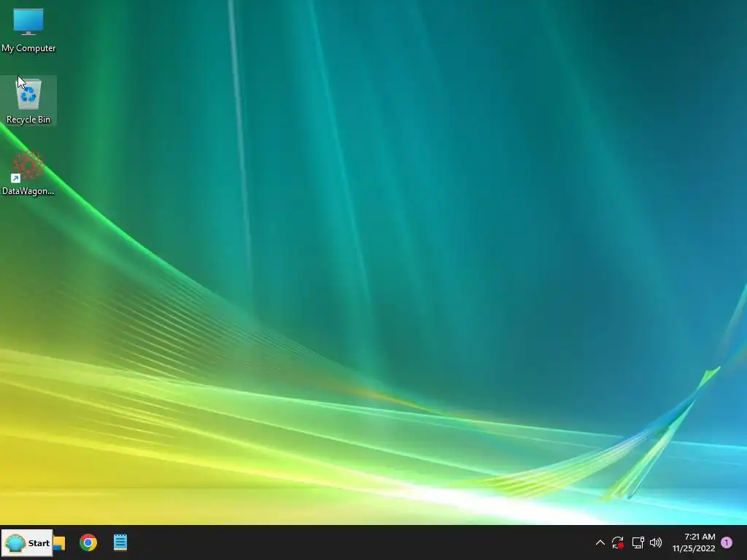Open File Explorer from the taskbar
The width and height of the screenshot is (747, 560).
click(60, 542)
